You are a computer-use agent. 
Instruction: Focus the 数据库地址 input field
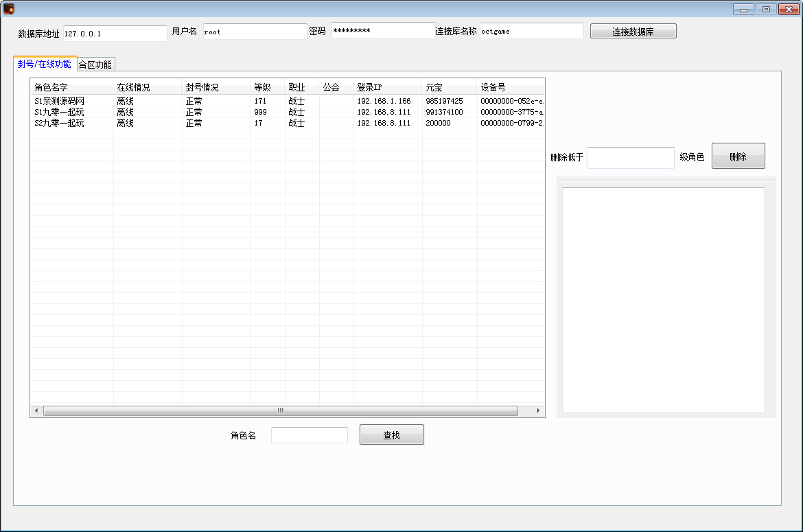pos(115,33)
